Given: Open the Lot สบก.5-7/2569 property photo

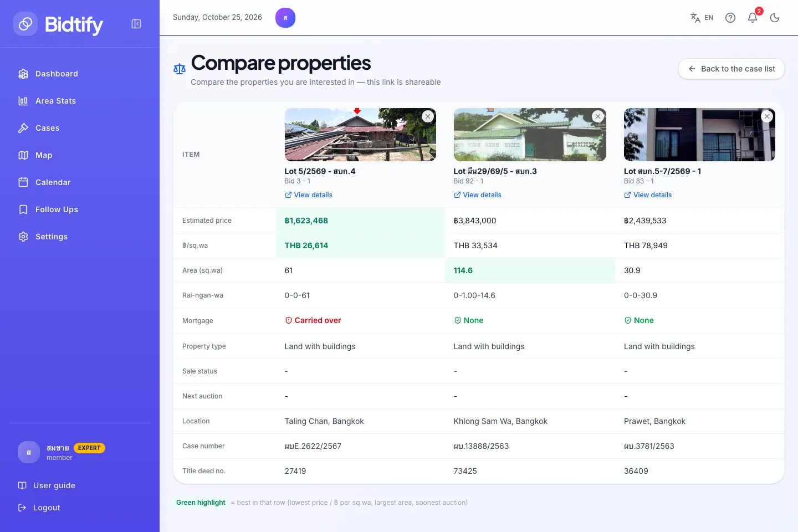Looking at the screenshot, I should click(699, 135).
